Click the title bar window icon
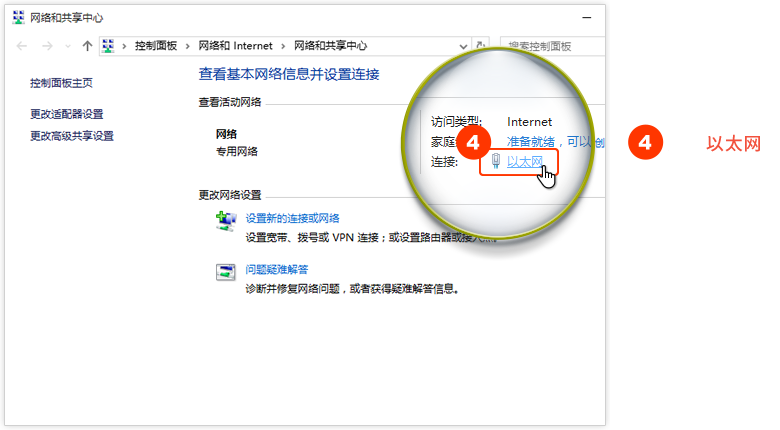This screenshot has height=430, width=780. [18, 17]
